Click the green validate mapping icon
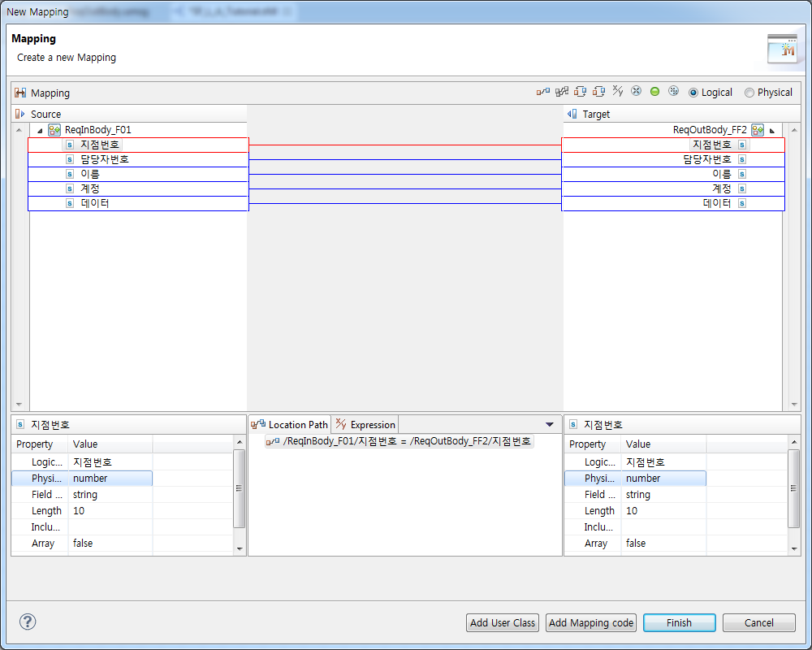Screen dimensions: 812x650 (655, 91)
